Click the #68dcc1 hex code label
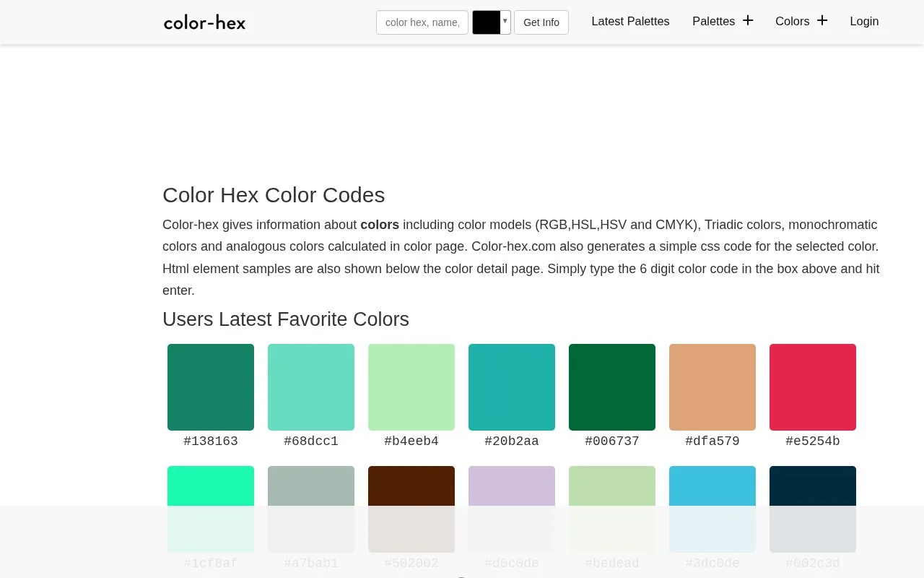Image resolution: width=924 pixels, height=578 pixels. tap(311, 441)
